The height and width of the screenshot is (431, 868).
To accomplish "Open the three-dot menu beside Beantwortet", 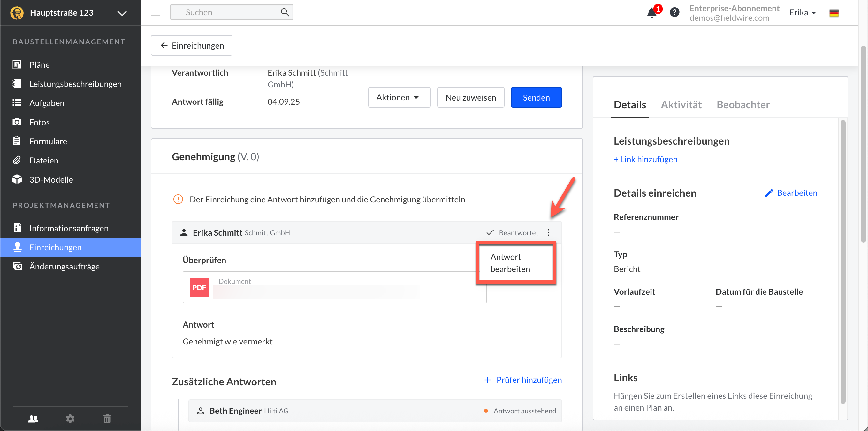I will 549,232.
